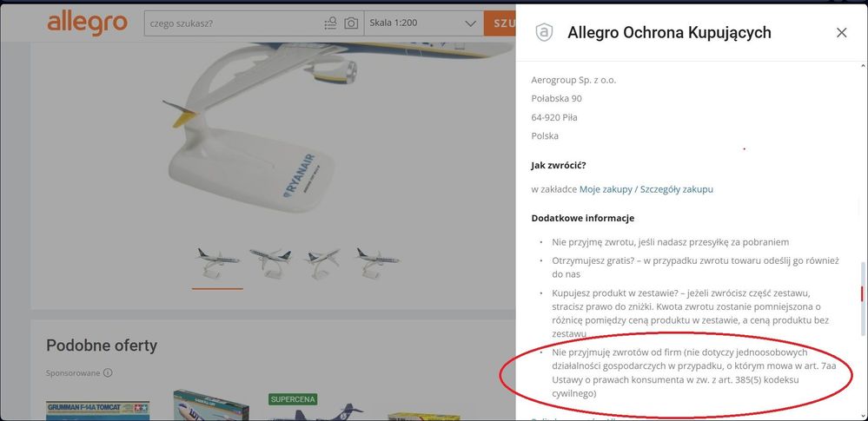Select the first Ryanair model thumbnail

click(x=218, y=263)
